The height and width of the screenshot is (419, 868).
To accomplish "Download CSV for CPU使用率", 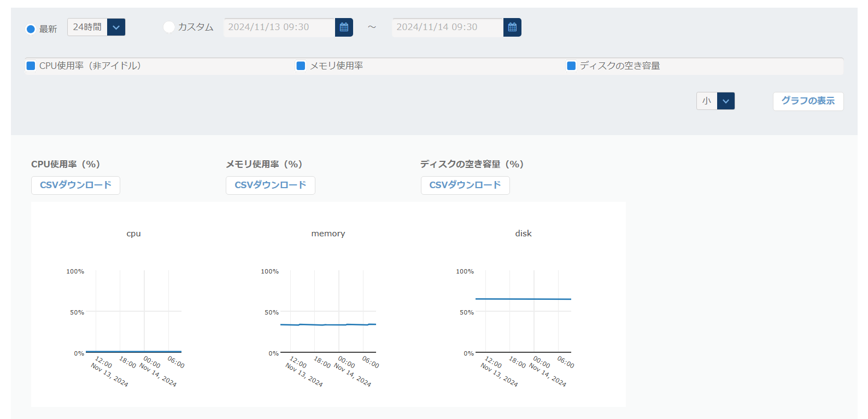I will point(75,185).
